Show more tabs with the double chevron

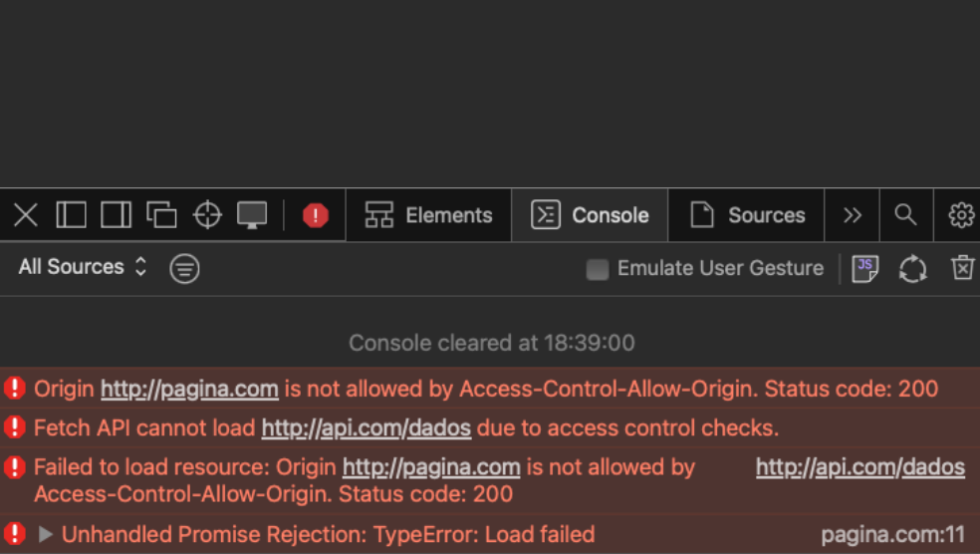click(853, 215)
